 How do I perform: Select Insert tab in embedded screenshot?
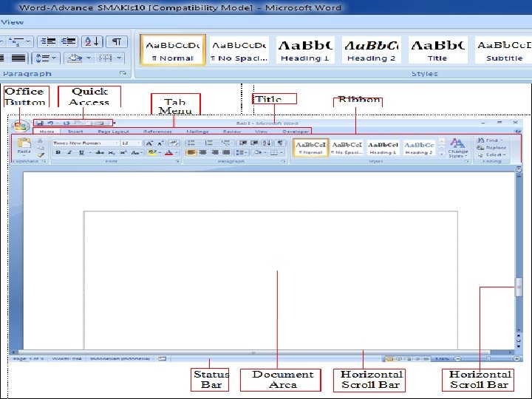point(75,132)
